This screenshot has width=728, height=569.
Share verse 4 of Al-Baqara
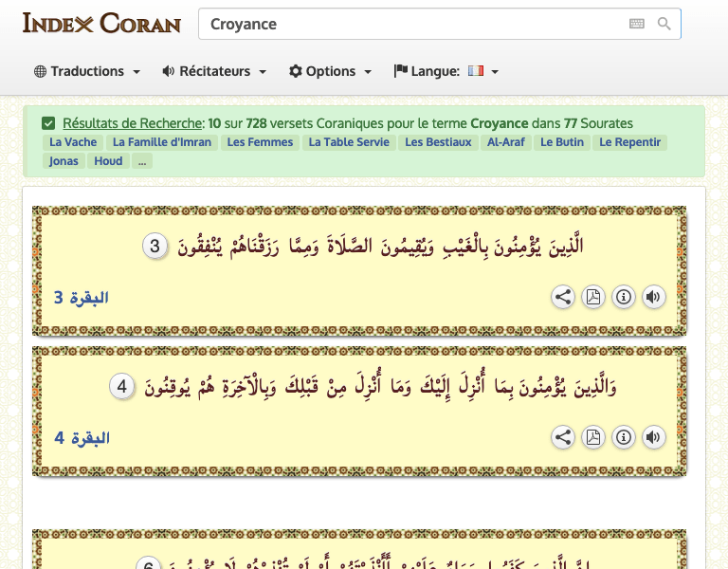563,437
